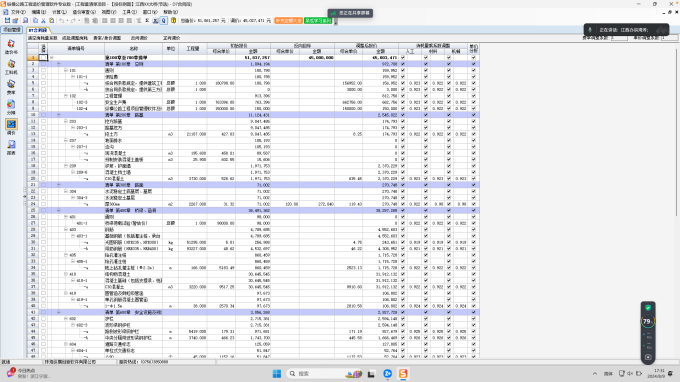This screenshot has width=680, height=382.
Task: Click the undo arrow toolbar icon
Action: (62, 20)
